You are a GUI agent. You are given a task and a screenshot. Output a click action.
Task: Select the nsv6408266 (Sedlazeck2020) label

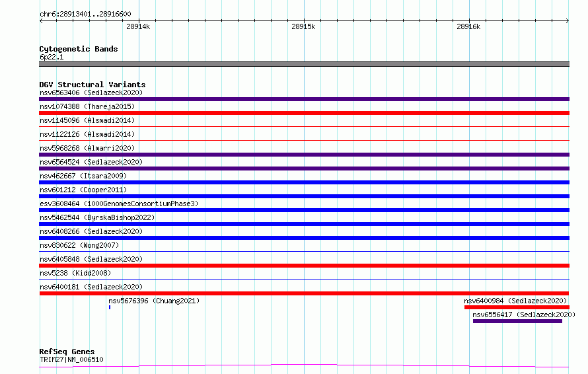91,231
